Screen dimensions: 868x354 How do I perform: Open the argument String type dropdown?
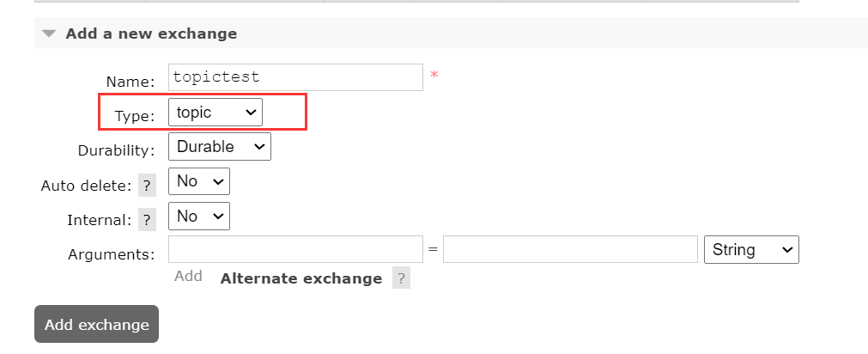point(751,250)
